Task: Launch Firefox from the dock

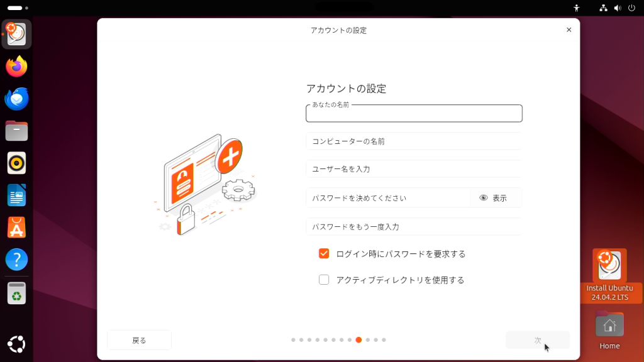Action: click(16, 67)
